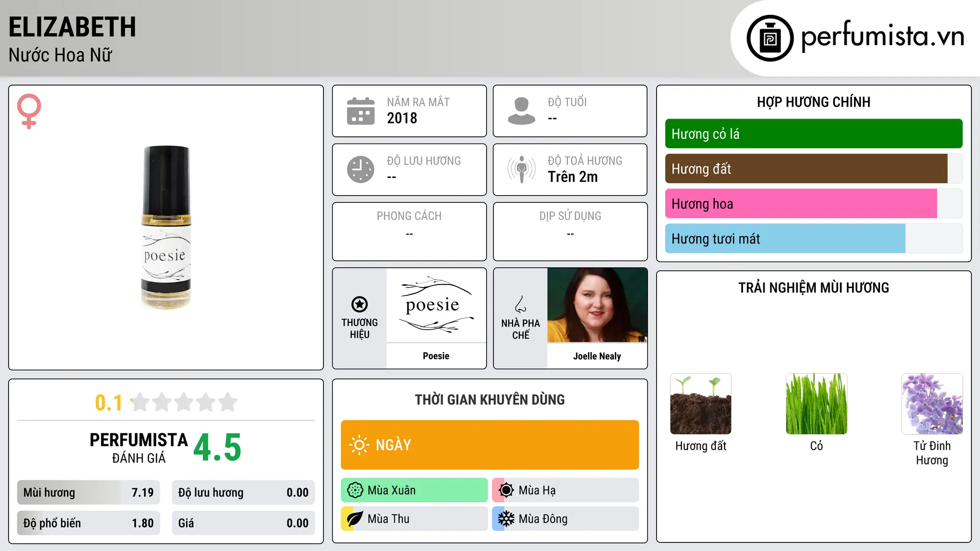
Task: Click the green Hương cỏ lá bar
Action: click(x=814, y=134)
